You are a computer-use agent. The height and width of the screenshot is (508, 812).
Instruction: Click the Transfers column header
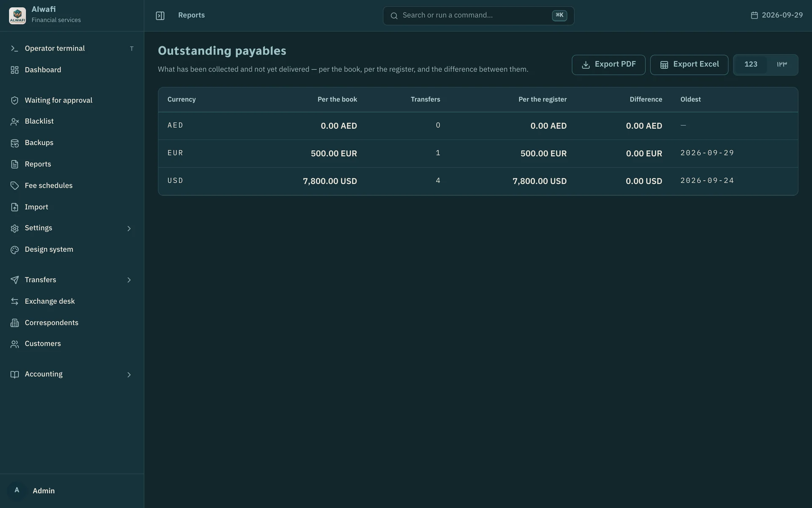coord(425,99)
